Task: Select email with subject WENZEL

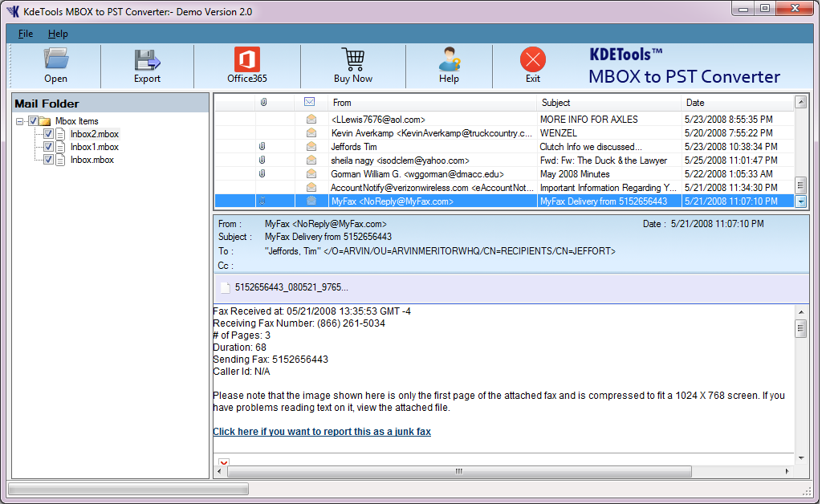Action: point(559,133)
